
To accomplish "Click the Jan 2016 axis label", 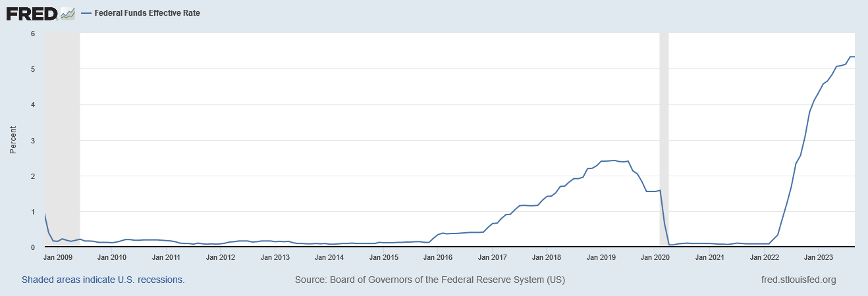I will point(437,257).
